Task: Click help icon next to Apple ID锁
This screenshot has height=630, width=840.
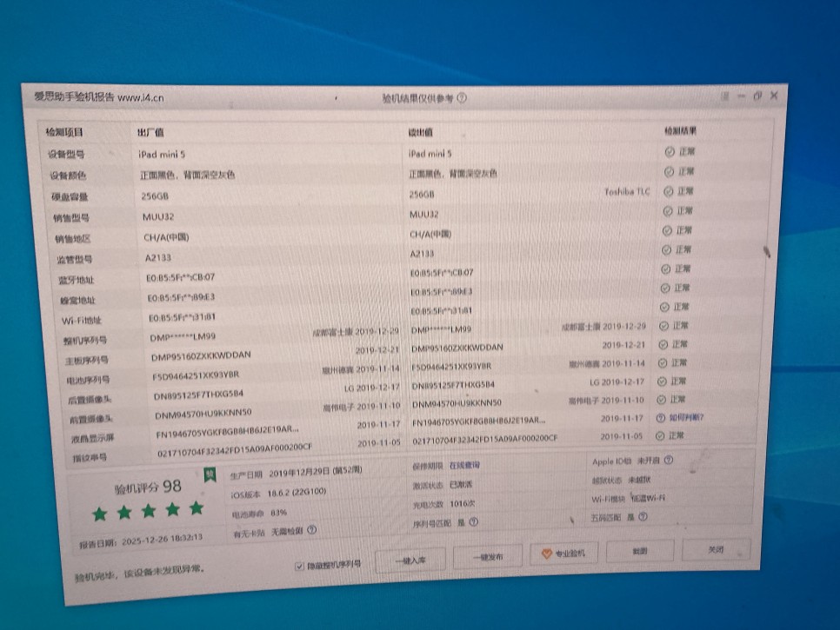Action: (x=668, y=461)
